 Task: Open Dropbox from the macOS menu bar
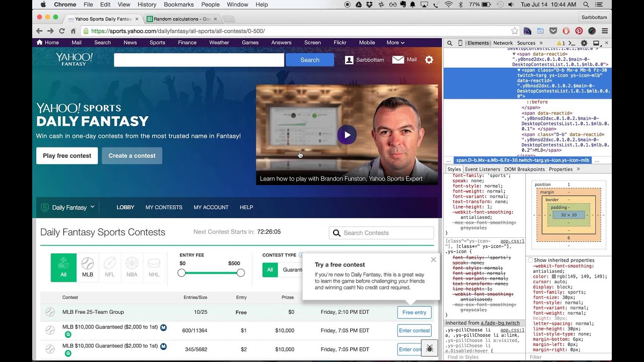(370, 5)
